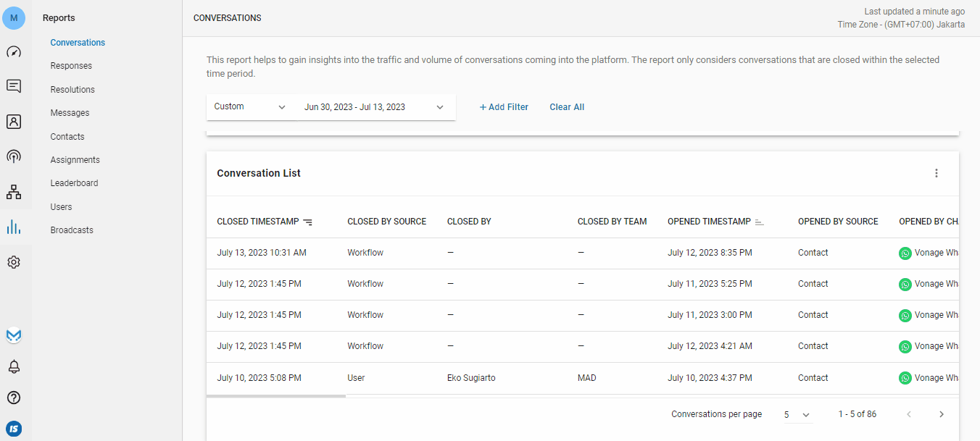Open the help question mark icon
Screen dimensions: 980x441
pos(14,398)
